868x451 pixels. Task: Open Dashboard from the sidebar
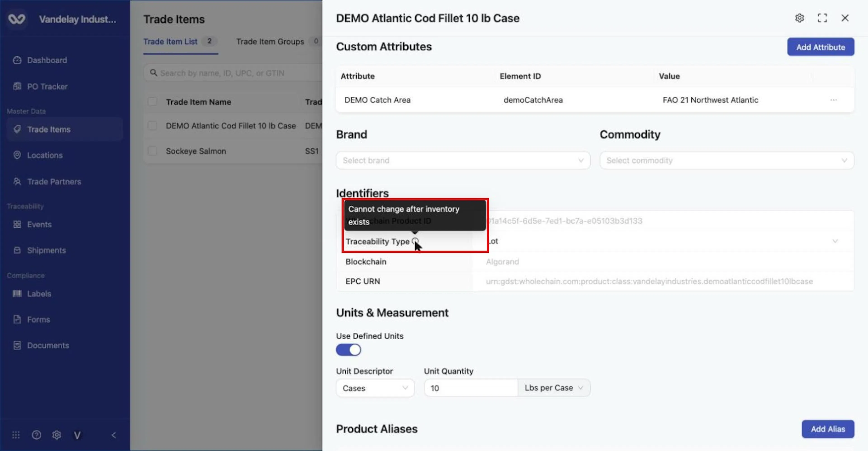coord(47,60)
